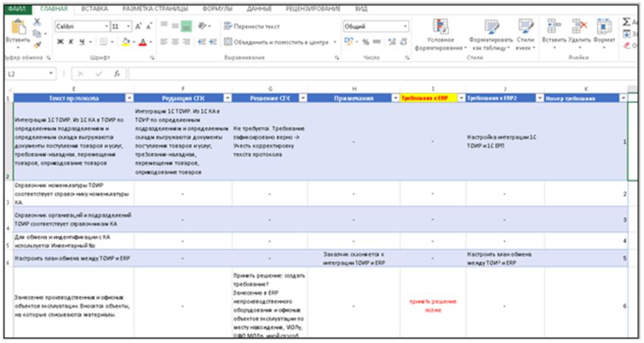Toggle Wrap Text (Перенести текст)
This screenshot has height=343, width=644.
tap(252, 27)
